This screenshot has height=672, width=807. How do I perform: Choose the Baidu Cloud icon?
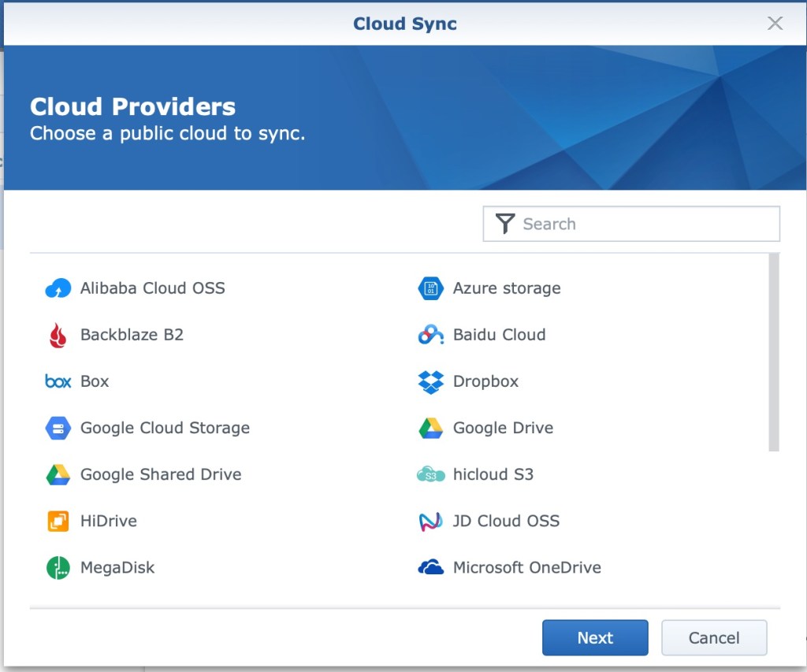431,335
